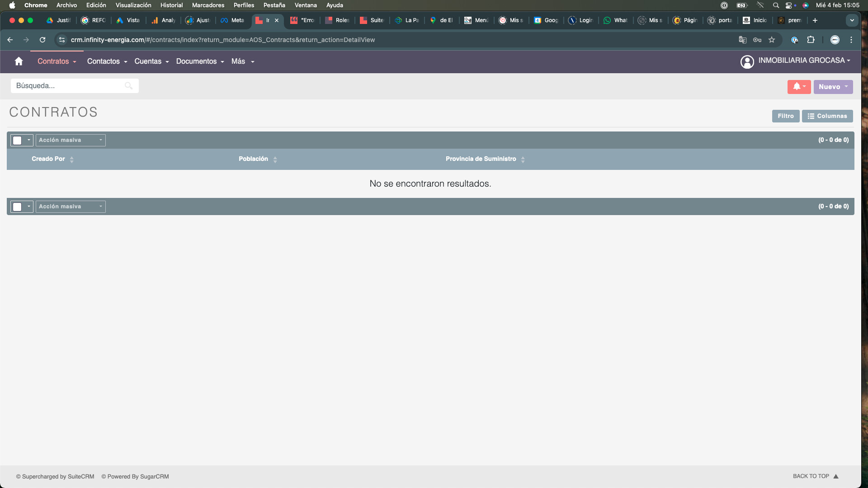Click the Búsqueda search input field

[x=68, y=86]
